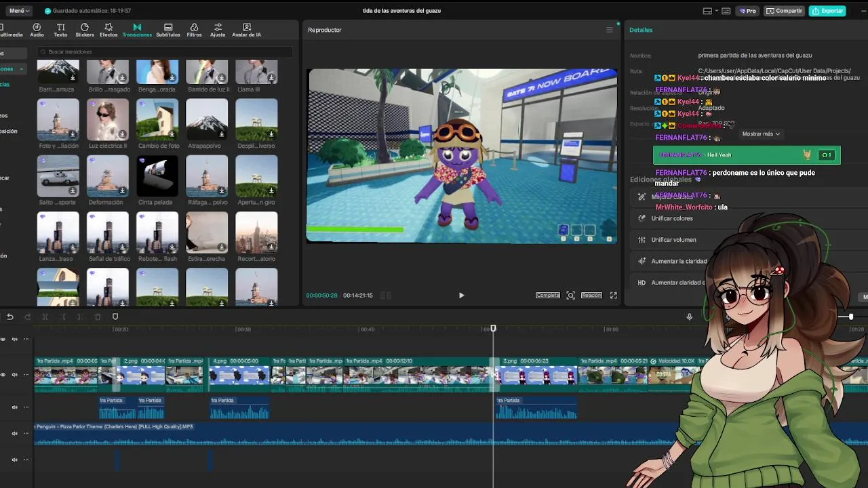Viewport: 868px width, 488px height.
Task: Click the delete trash icon in timeline toolbar
Action: tap(98, 317)
